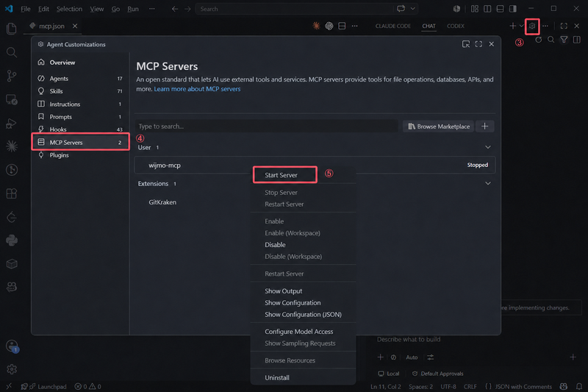Open the Run menu
The image size is (588, 392).
133,9
